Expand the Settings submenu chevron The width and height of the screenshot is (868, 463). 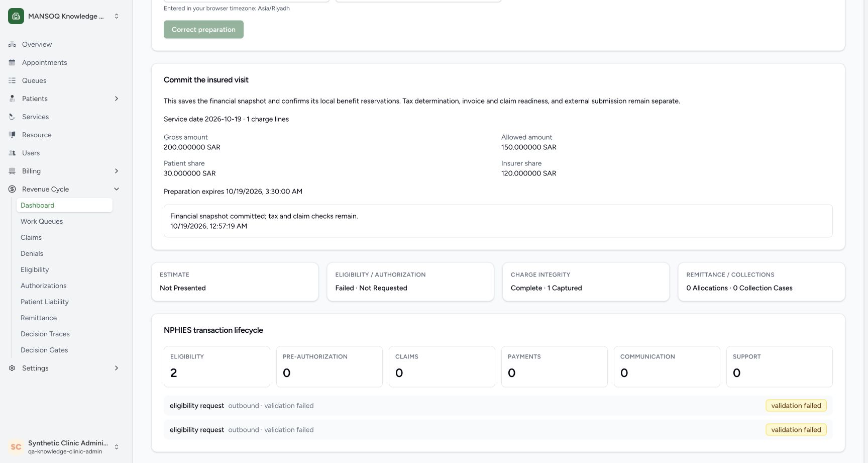[117, 368]
